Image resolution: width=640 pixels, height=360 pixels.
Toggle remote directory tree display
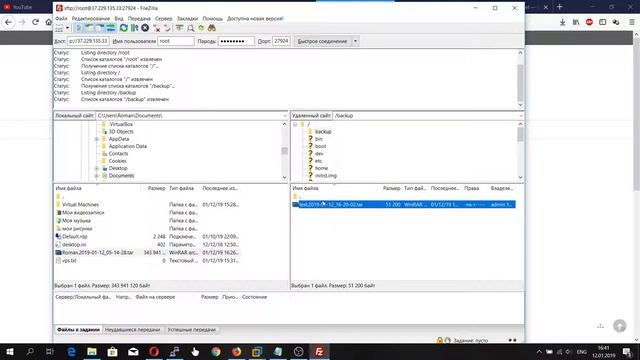coord(100,28)
